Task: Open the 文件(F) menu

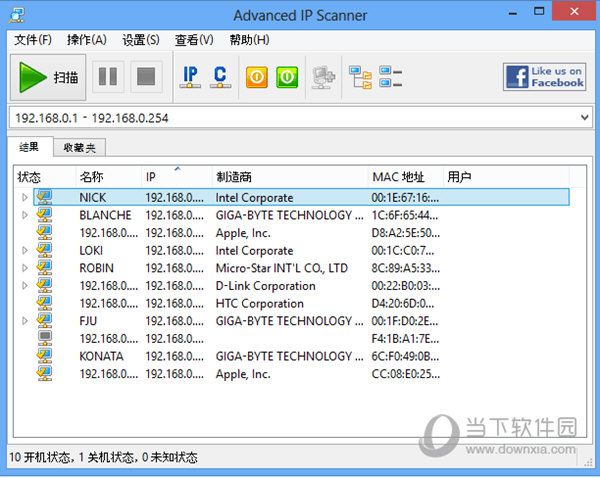Action: point(33,39)
